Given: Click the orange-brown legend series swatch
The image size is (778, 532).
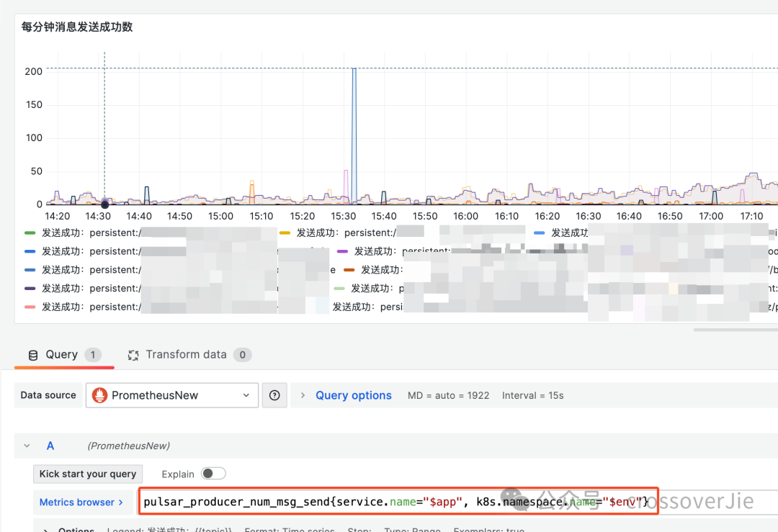Looking at the screenshot, I should coord(349,270).
